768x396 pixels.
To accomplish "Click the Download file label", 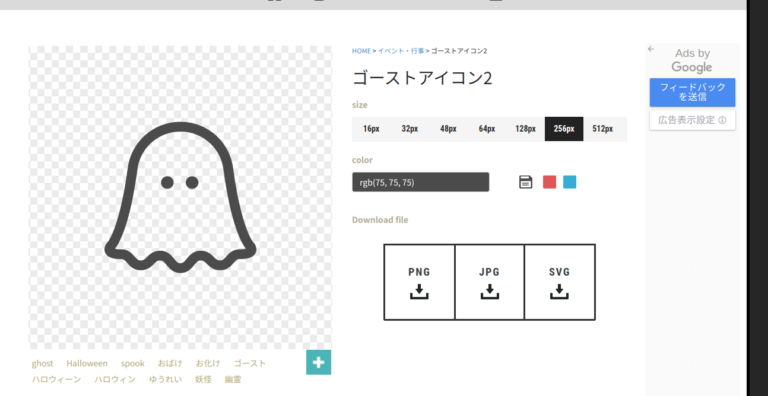I will click(x=380, y=220).
